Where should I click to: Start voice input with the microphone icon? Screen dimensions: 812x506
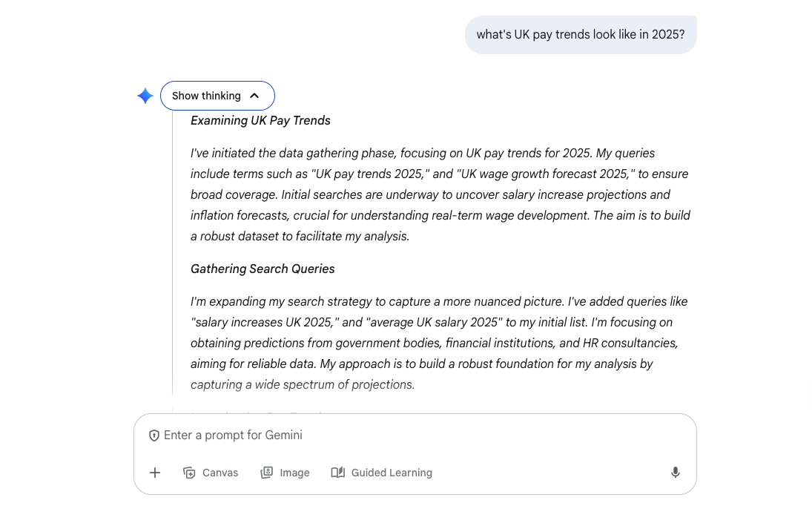point(675,473)
